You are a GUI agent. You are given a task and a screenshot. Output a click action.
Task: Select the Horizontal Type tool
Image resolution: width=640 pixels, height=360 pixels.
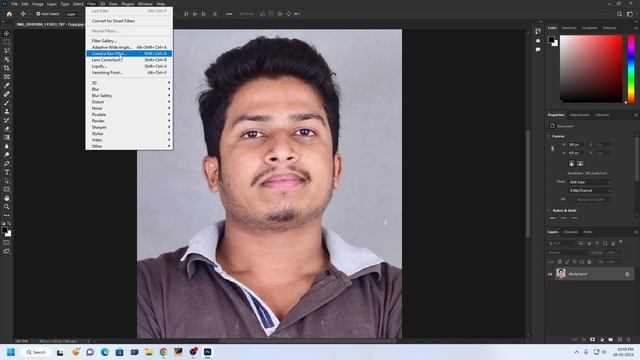[x=7, y=172]
